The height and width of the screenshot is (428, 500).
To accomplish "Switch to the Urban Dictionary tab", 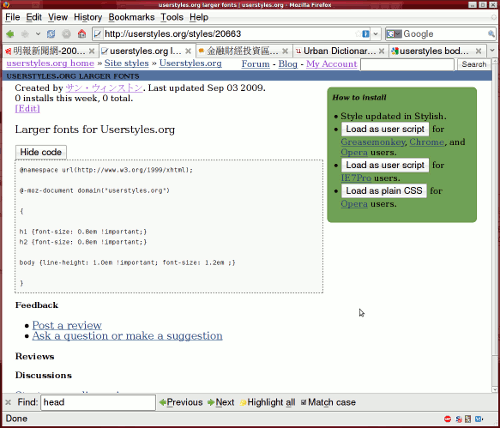I will coord(340,51).
